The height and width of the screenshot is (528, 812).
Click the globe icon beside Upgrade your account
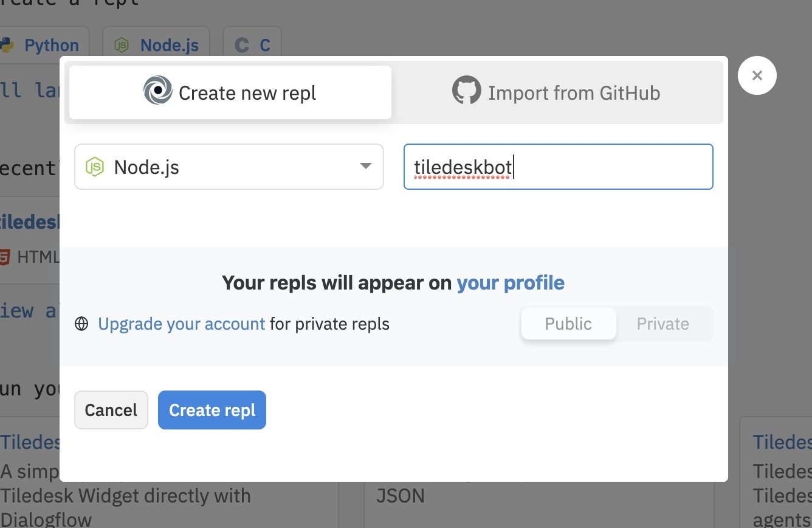coord(81,324)
